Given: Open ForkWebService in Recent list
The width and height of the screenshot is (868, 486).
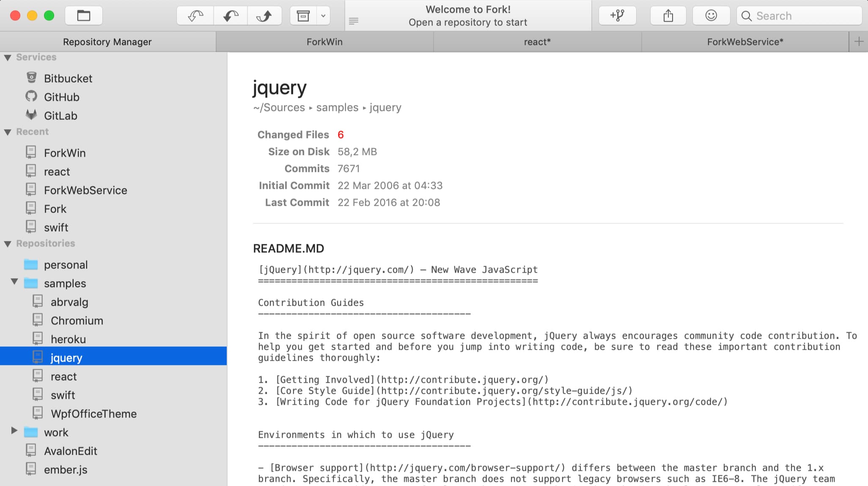Looking at the screenshot, I should pos(85,190).
